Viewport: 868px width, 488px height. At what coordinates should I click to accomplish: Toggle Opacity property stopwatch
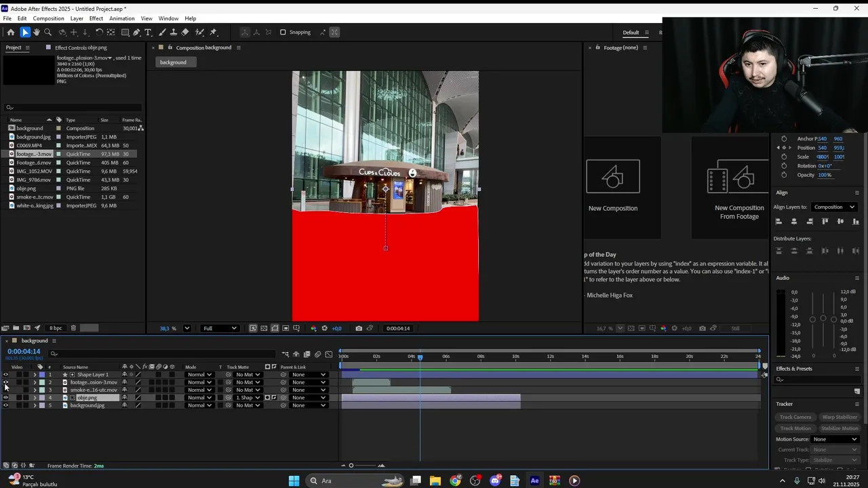click(x=785, y=175)
